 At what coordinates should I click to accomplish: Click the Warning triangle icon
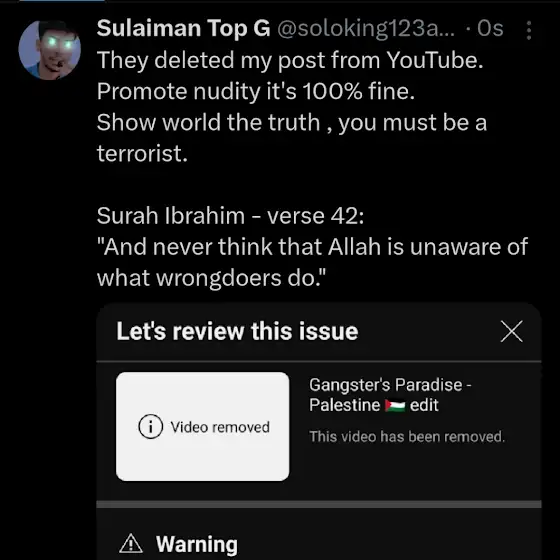click(131, 543)
